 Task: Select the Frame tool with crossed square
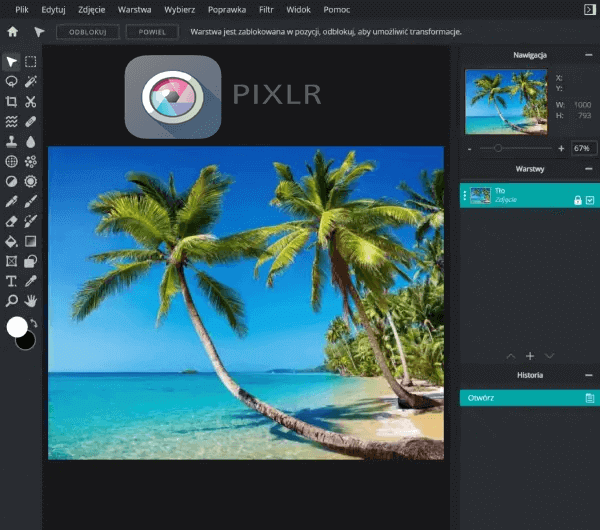[x=11, y=261]
